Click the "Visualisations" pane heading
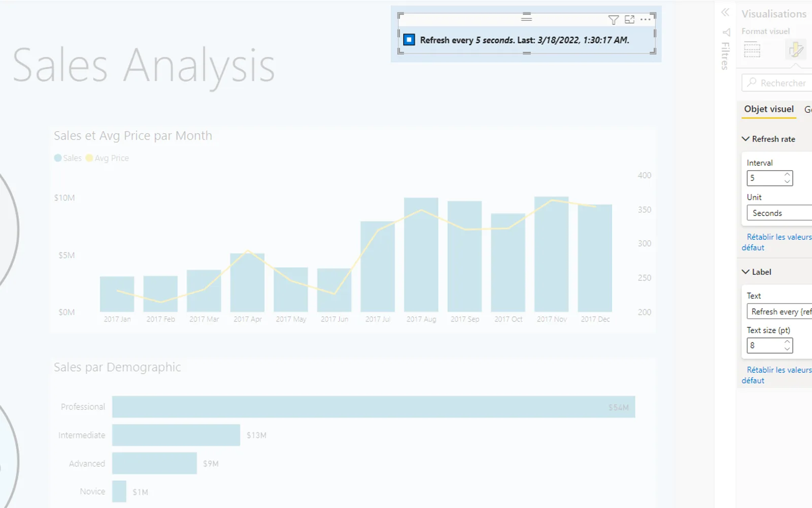This screenshot has height=508, width=812. click(774, 14)
